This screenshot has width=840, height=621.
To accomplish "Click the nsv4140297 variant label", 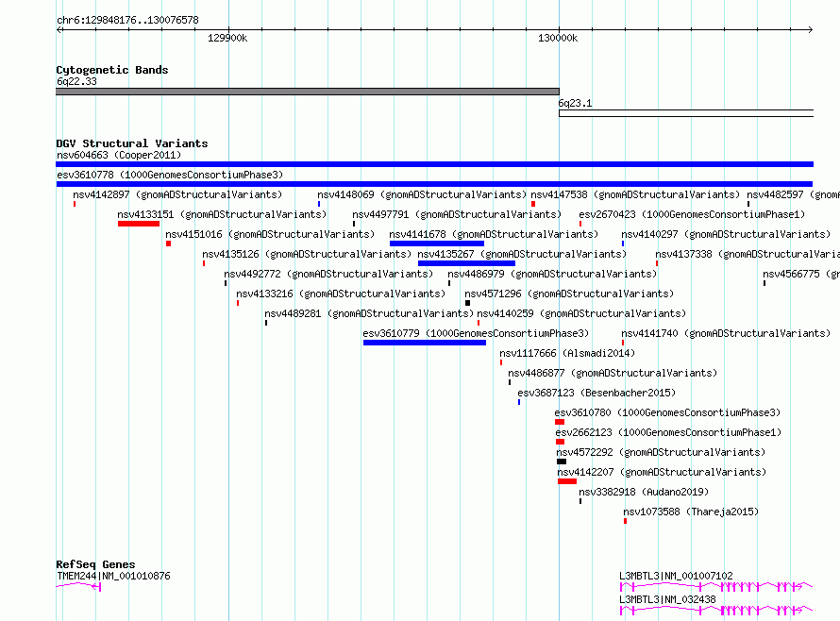I will click(x=726, y=234).
